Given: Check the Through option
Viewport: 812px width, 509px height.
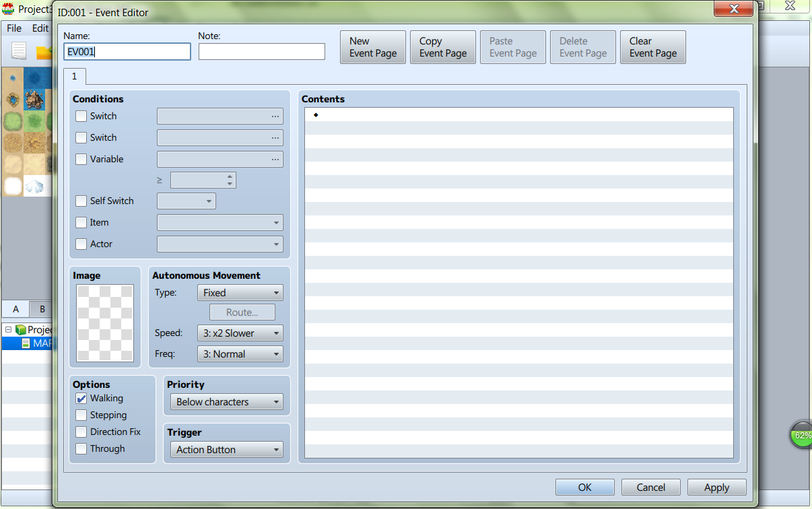Looking at the screenshot, I should pos(81,449).
